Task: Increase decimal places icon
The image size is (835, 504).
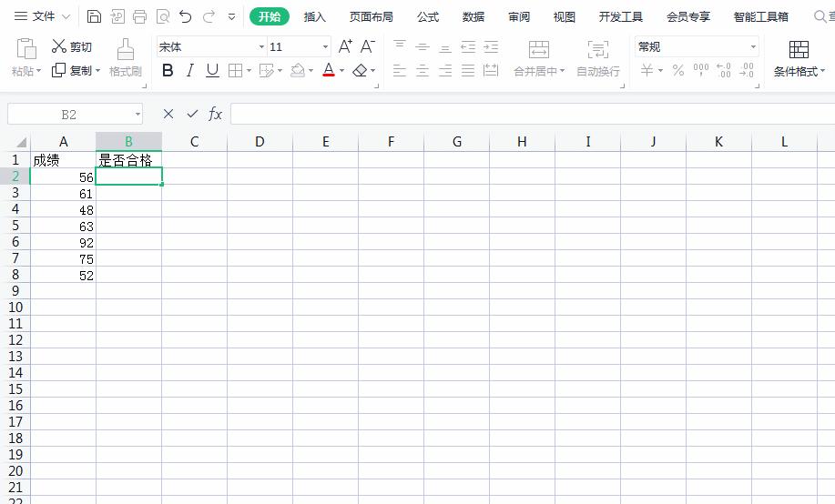Action: pyautogui.click(x=724, y=70)
